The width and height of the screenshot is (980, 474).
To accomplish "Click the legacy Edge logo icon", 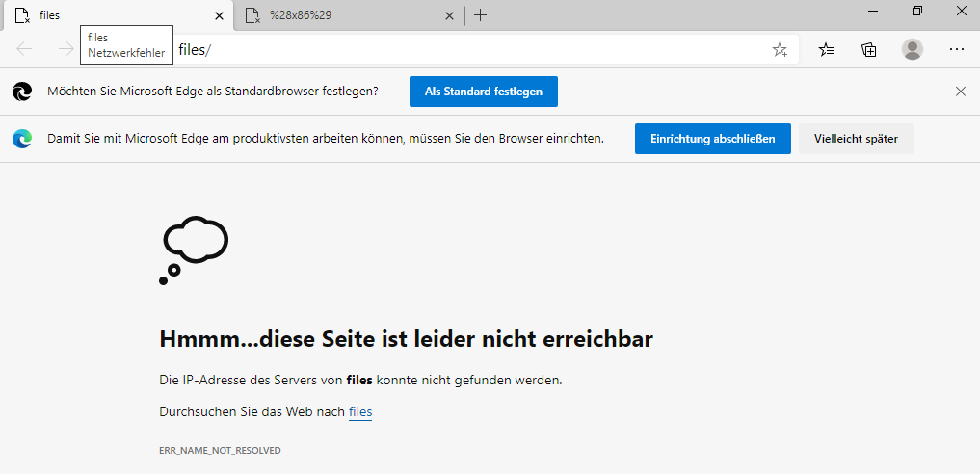I will click(22, 92).
